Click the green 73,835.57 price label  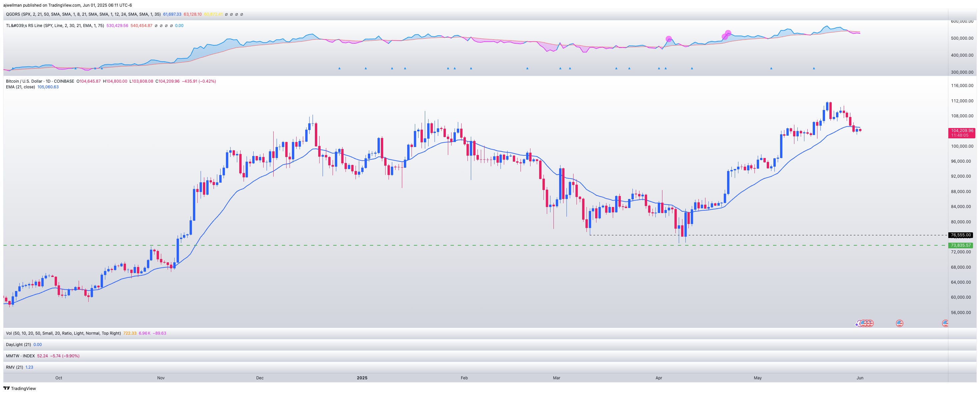pyautogui.click(x=961, y=246)
